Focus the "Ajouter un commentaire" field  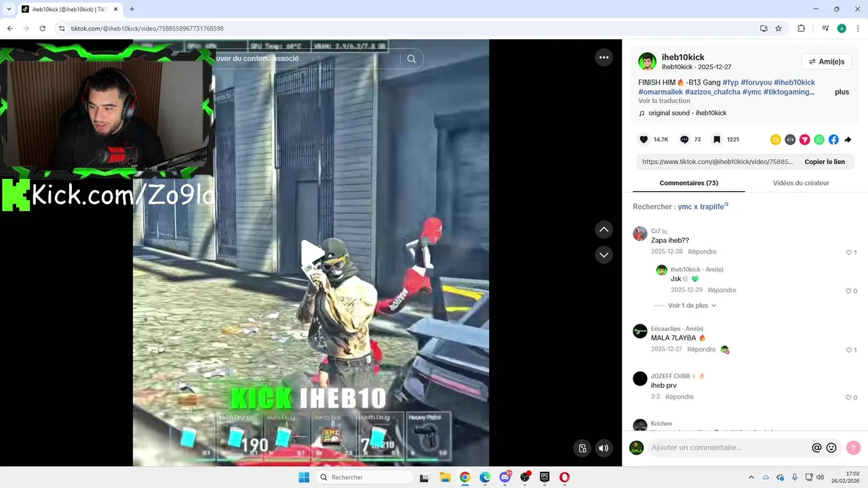(729, 448)
